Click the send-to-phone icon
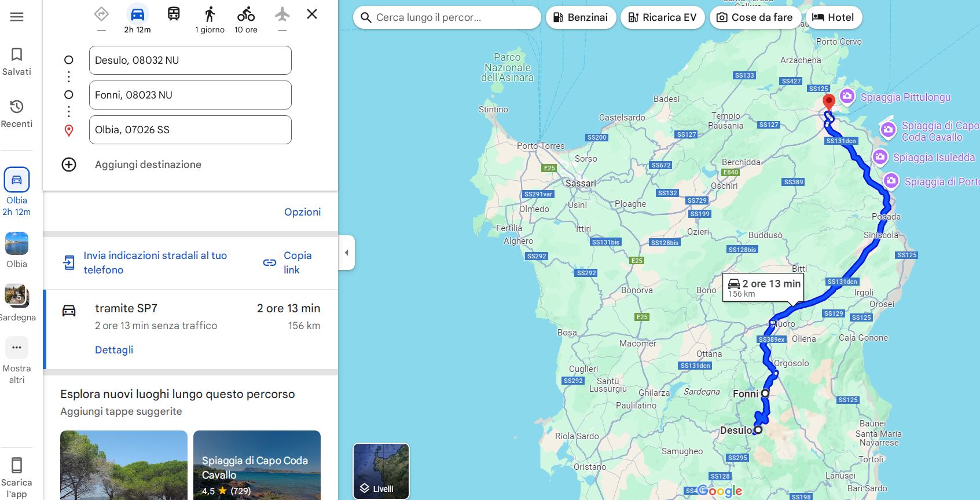Viewport: 980px width, 500px height. coord(68,262)
